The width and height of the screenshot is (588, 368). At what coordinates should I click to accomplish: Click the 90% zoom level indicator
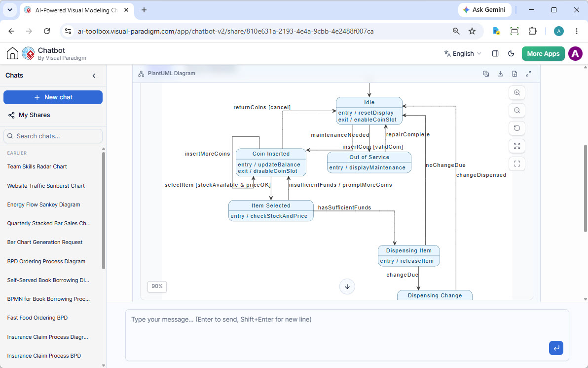[x=157, y=286]
